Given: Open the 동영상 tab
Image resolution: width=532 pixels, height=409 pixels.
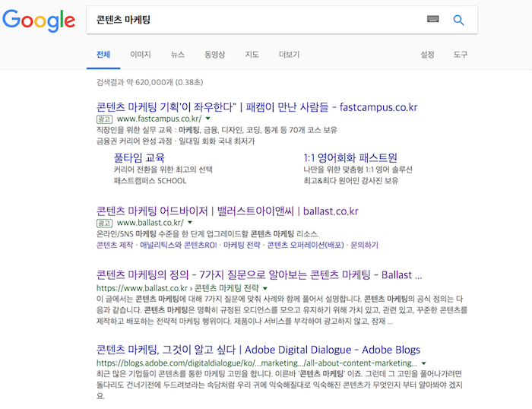Looking at the screenshot, I should [214, 54].
